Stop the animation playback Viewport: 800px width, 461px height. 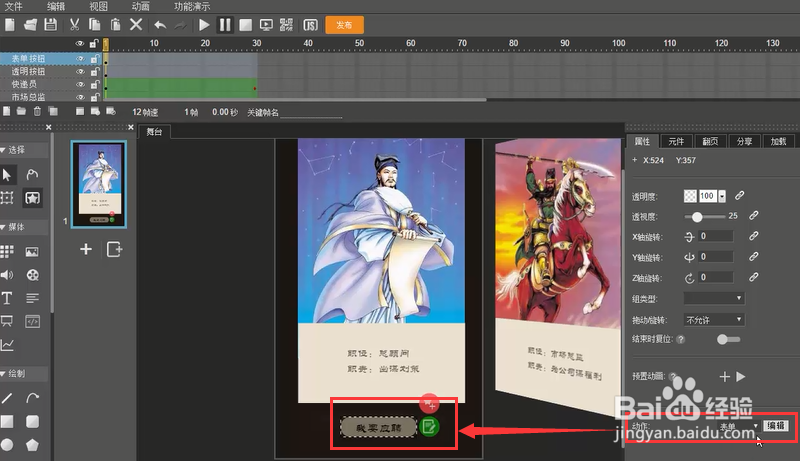pos(245,24)
